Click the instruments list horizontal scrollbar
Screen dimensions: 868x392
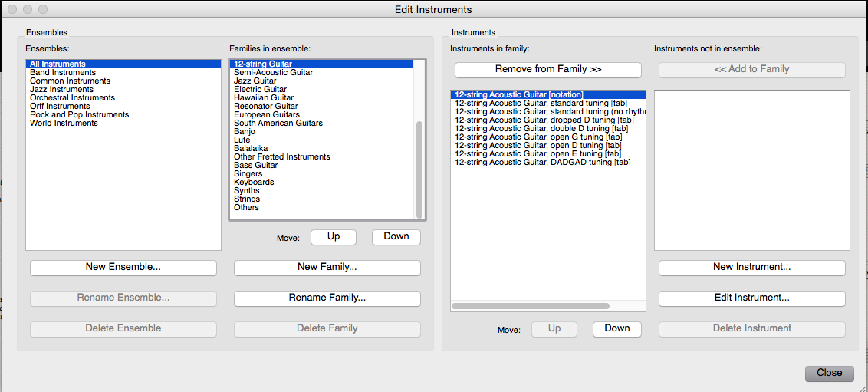click(531, 306)
